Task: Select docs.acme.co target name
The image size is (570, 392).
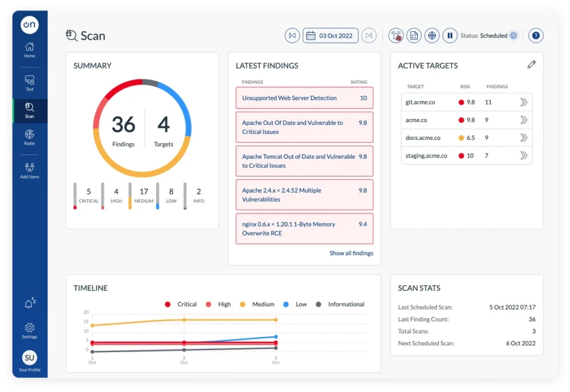Action: [423, 138]
